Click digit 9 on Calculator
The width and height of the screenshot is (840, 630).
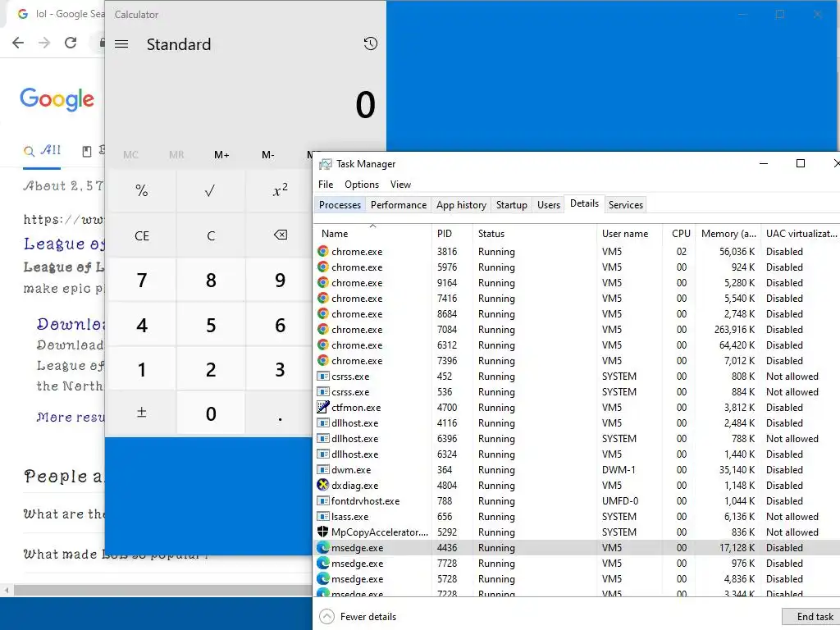(281, 280)
